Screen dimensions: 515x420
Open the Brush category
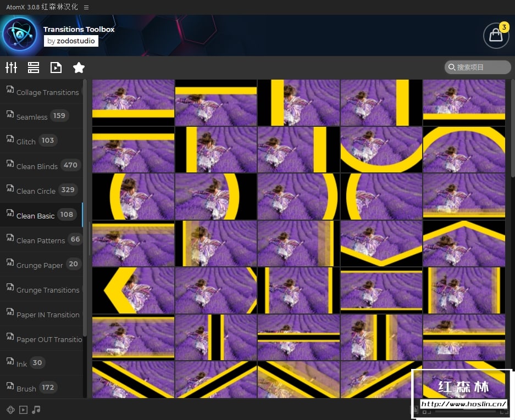click(41, 388)
